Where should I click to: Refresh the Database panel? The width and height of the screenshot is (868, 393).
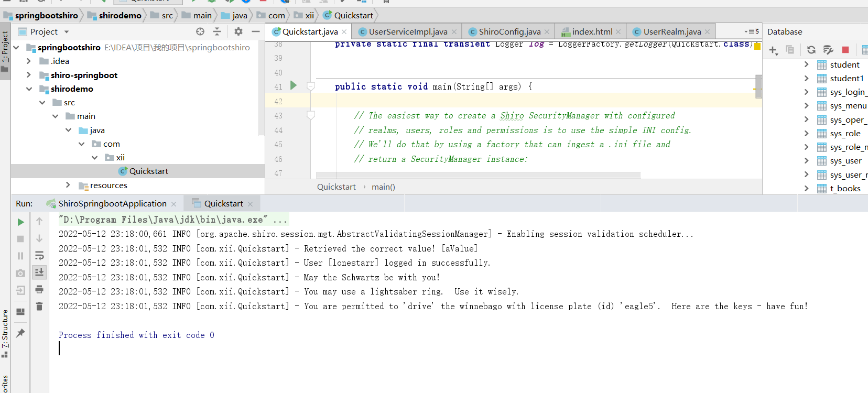811,50
